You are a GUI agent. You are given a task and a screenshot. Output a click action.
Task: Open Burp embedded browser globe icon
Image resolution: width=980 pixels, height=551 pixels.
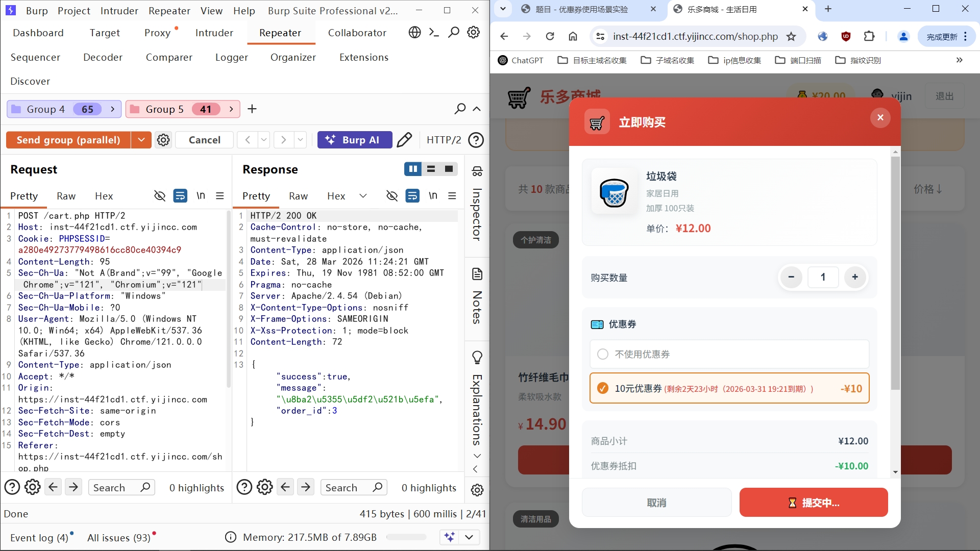coord(414,33)
